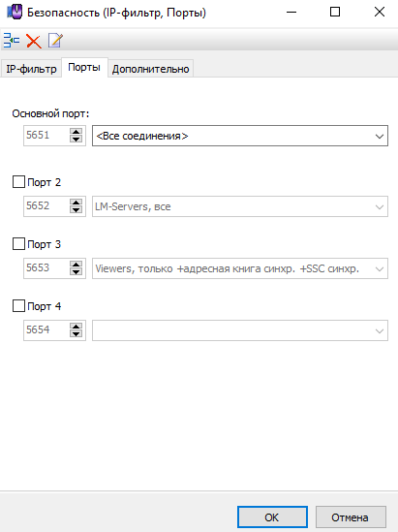
Task: Click up arrow on port 5652 spinner
Action: [x=76, y=203]
